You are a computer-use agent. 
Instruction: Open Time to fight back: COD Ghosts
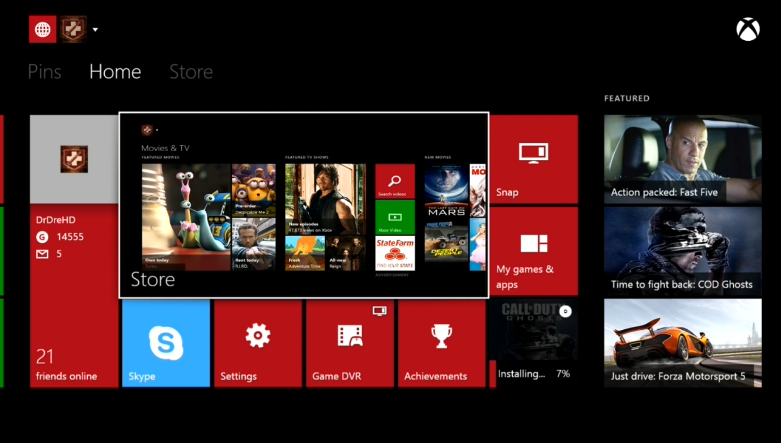683,251
